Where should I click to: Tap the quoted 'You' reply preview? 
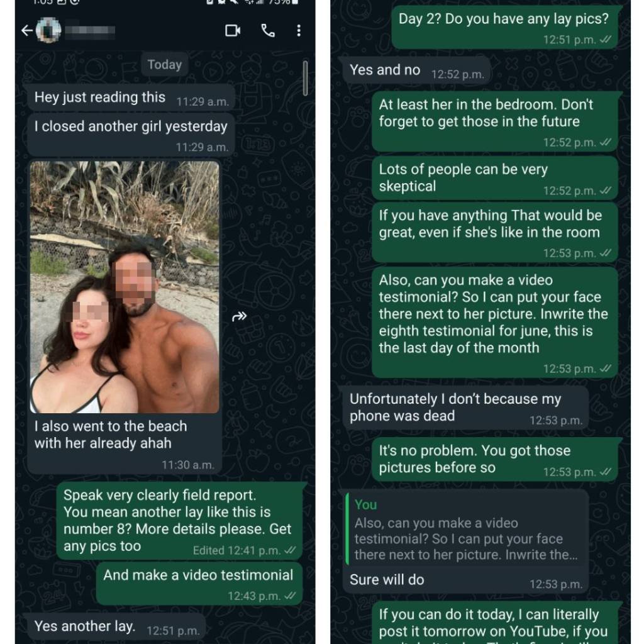[466, 530]
